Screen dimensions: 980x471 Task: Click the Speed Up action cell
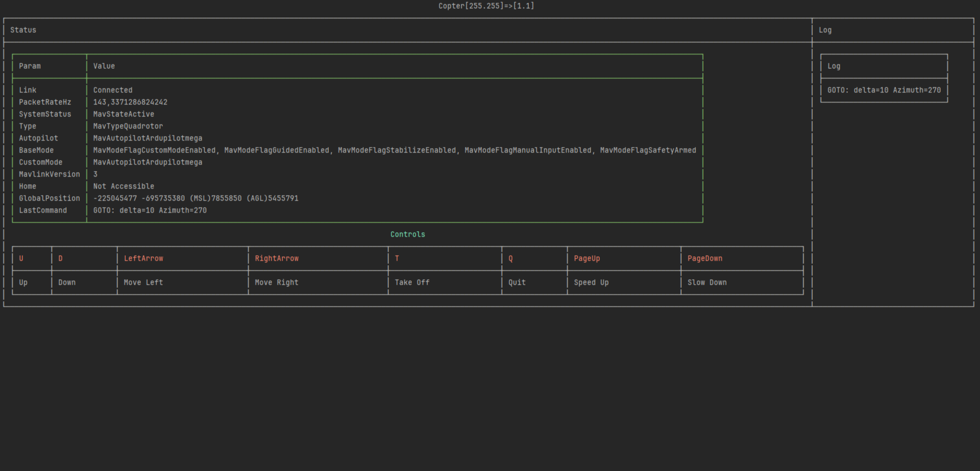point(624,282)
